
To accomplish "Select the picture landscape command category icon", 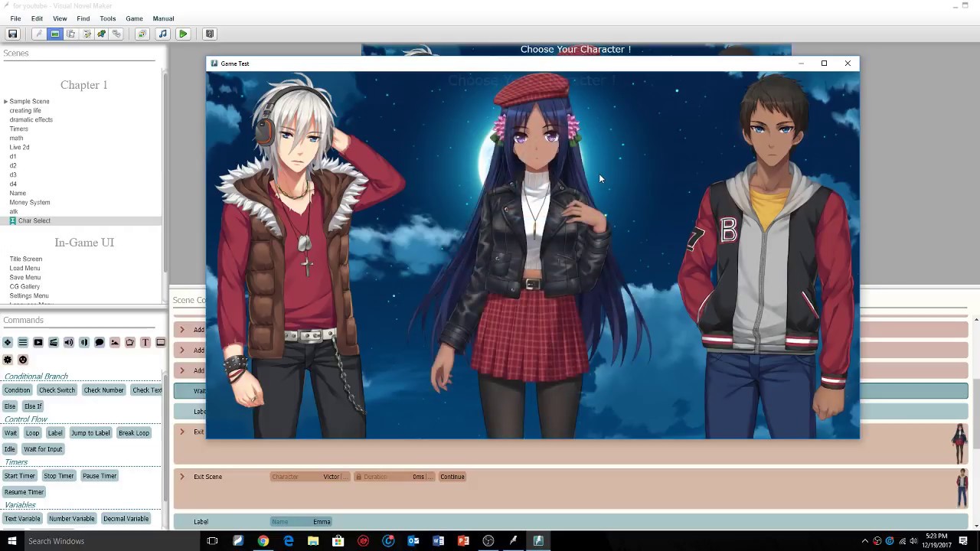I will [115, 343].
